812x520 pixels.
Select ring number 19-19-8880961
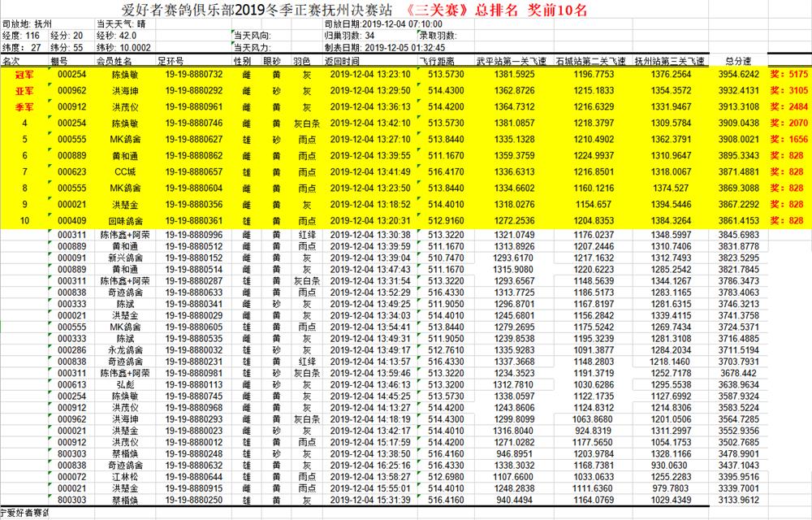click(x=194, y=107)
